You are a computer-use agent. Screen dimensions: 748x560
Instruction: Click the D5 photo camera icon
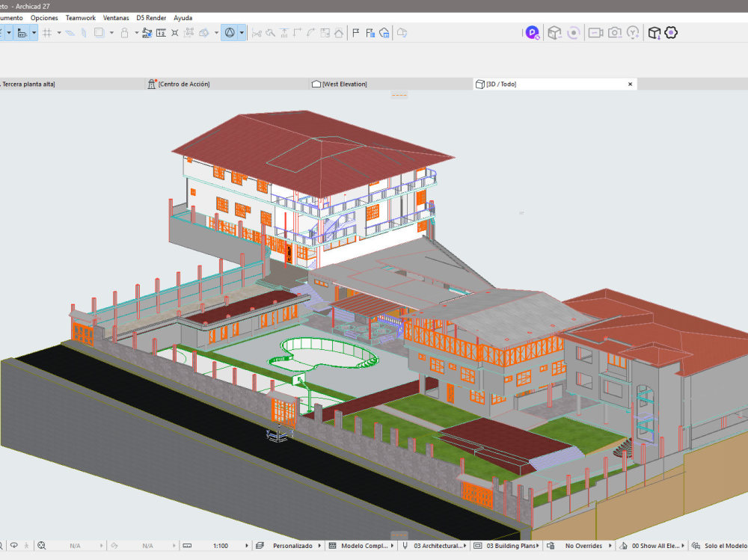614,33
